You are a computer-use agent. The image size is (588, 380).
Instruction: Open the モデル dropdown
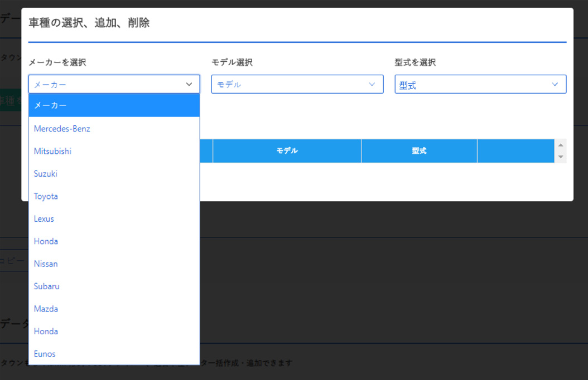pos(297,84)
